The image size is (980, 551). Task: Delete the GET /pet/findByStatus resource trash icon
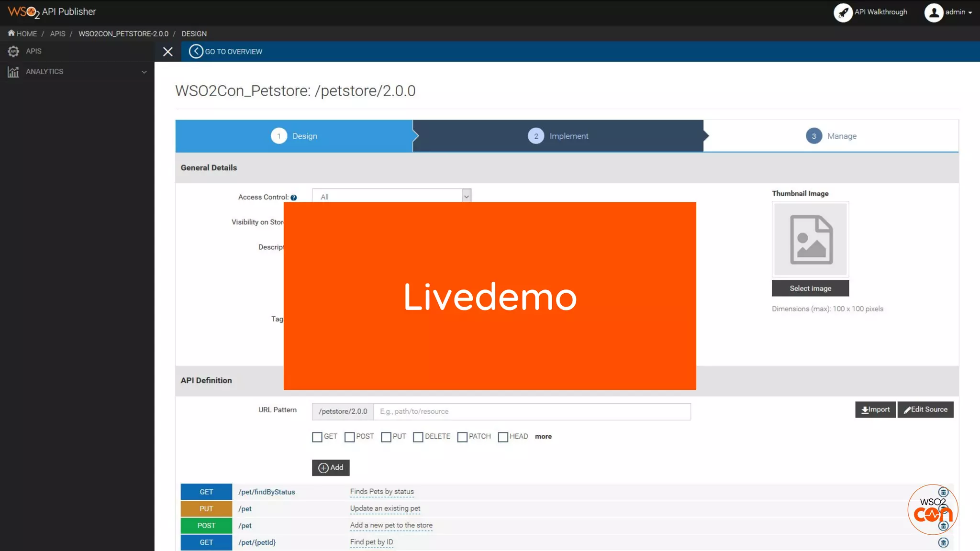coord(943,492)
